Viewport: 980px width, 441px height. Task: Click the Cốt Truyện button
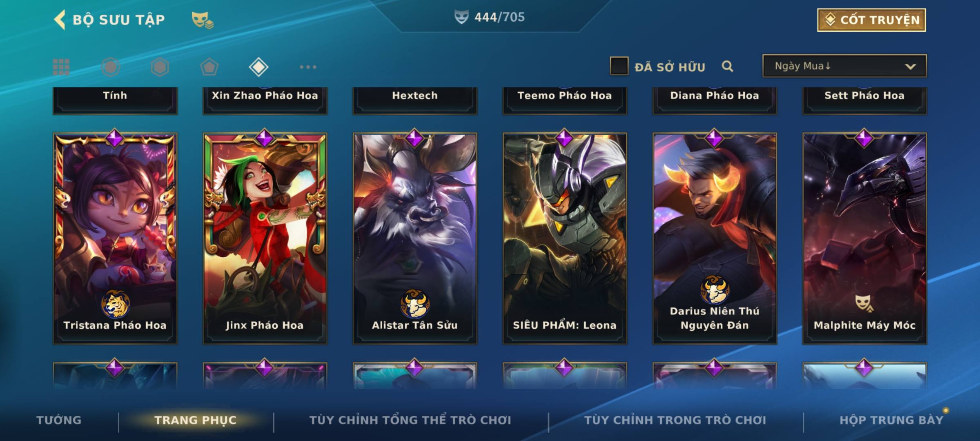tap(872, 20)
